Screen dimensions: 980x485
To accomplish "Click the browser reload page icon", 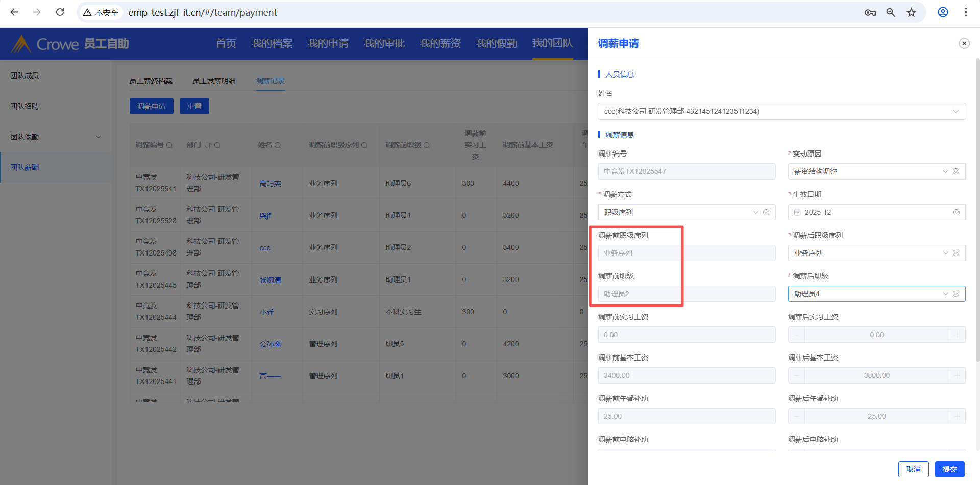I will click(60, 12).
